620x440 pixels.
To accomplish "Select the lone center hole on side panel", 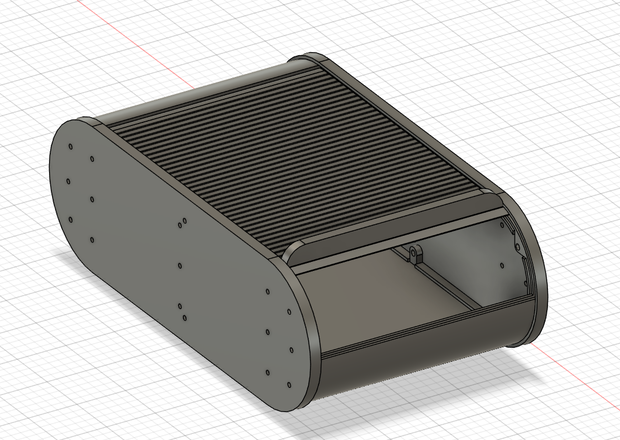I will tap(180, 265).
